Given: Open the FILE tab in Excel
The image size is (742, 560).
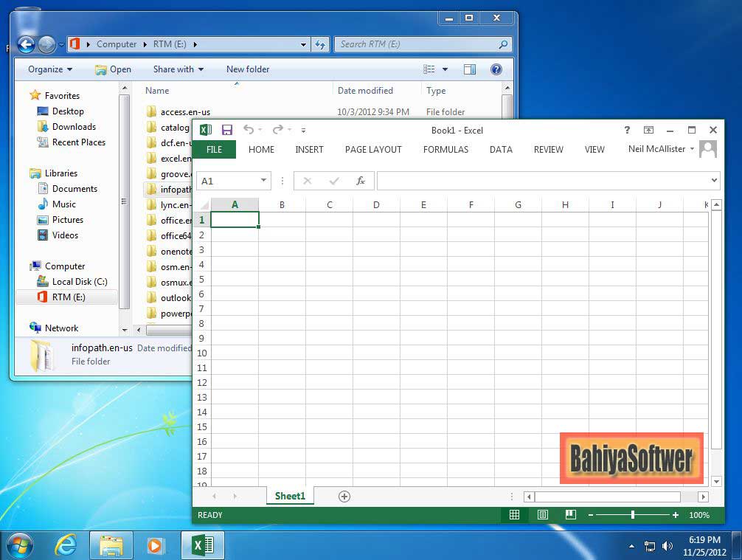Looking at the screenshot, I should (x=214, y=150).
